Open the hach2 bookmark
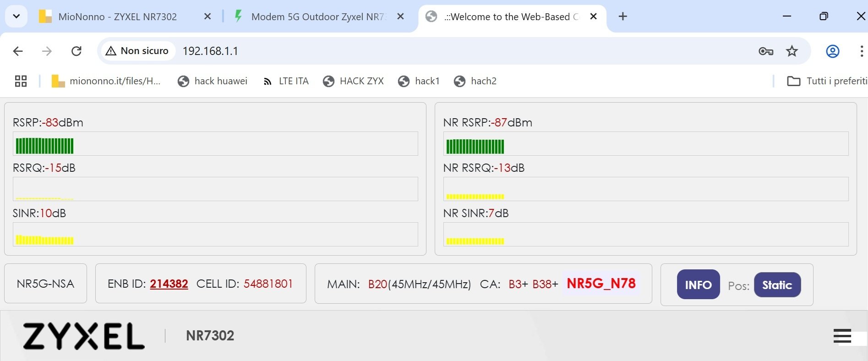868x361 pixels. [x=475, y=81]
